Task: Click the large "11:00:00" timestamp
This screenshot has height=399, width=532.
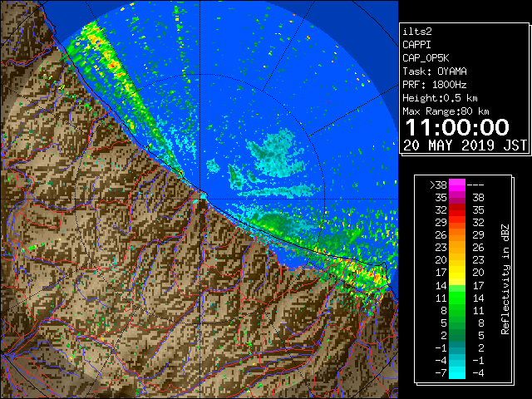Action: click(x=457, y=127)
